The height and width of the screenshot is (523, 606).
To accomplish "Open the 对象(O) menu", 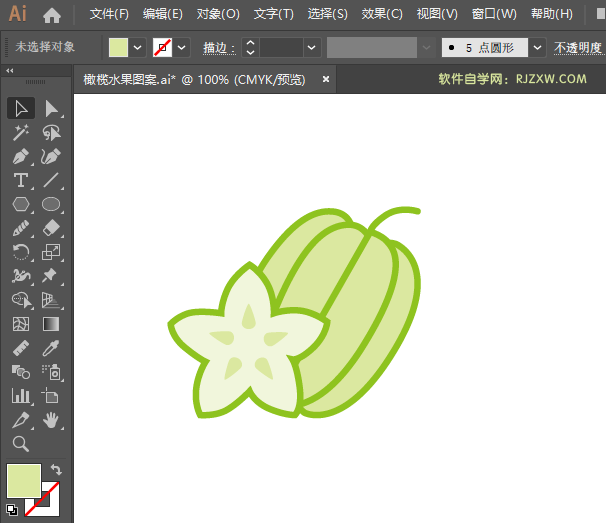I will (x=218, y=14).
